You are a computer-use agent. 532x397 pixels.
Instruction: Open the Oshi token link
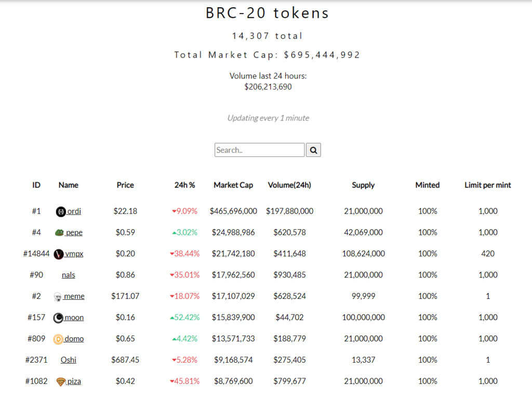click(68, 360)
